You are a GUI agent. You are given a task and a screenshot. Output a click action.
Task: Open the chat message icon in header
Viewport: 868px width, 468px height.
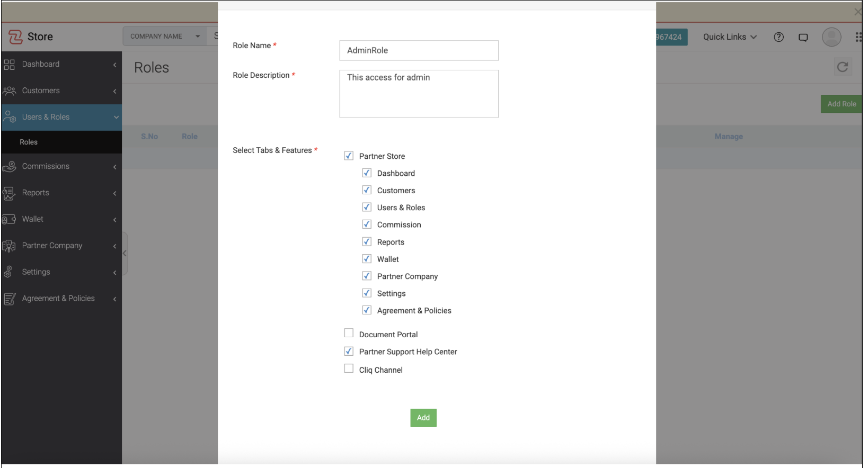click(803, 38)
